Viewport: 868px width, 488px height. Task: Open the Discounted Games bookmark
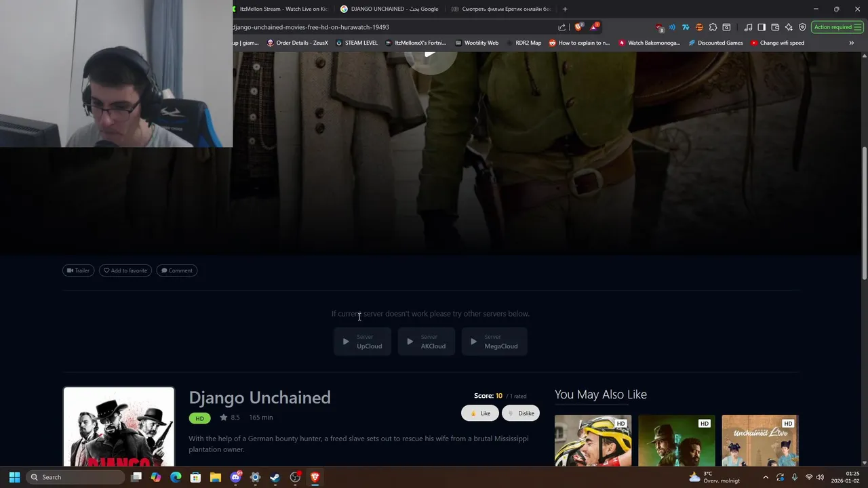[x=715, y=43]
